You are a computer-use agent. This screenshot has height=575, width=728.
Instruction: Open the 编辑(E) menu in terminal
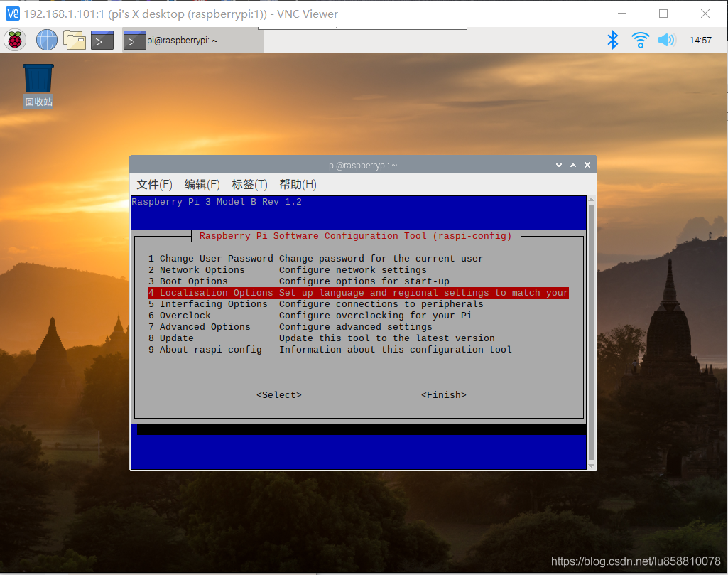[202, 184]
